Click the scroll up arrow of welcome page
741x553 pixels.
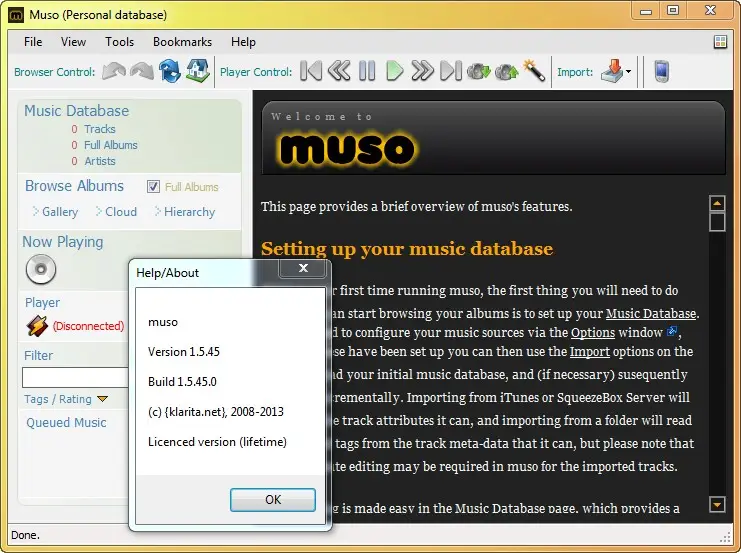[717, 203]
